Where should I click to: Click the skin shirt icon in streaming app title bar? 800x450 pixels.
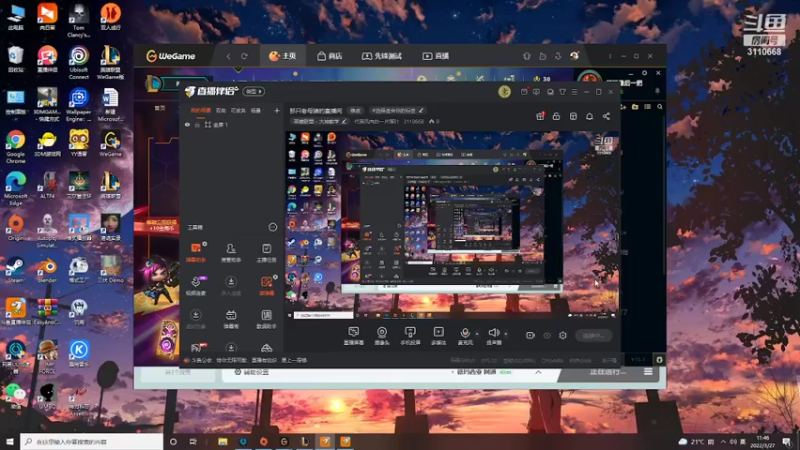(562, 92)
